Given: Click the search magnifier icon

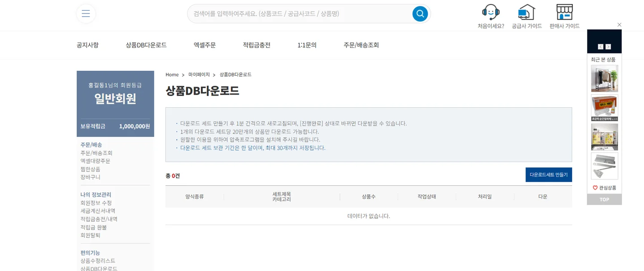Looking at the screenshot, I should click(420, 13).
